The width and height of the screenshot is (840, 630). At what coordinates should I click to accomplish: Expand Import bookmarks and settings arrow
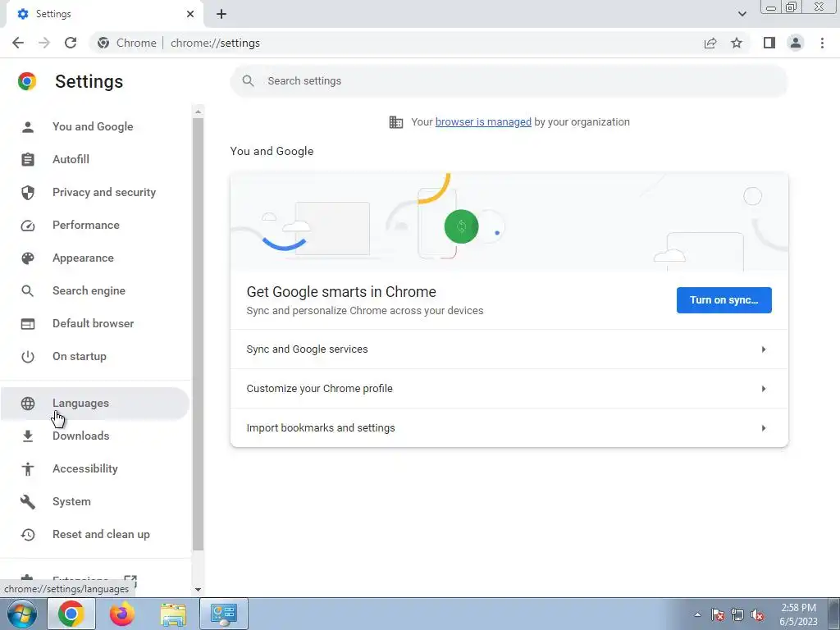764,428
